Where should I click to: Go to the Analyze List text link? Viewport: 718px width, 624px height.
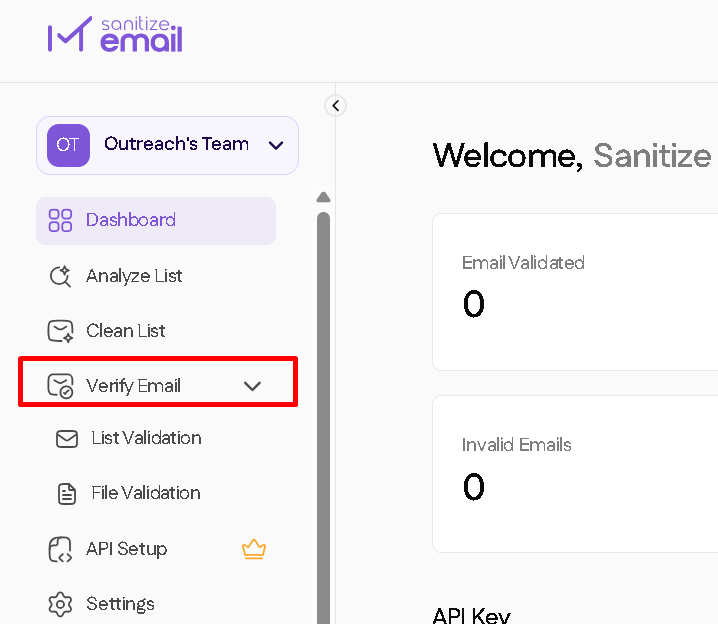tap(134, 276)
